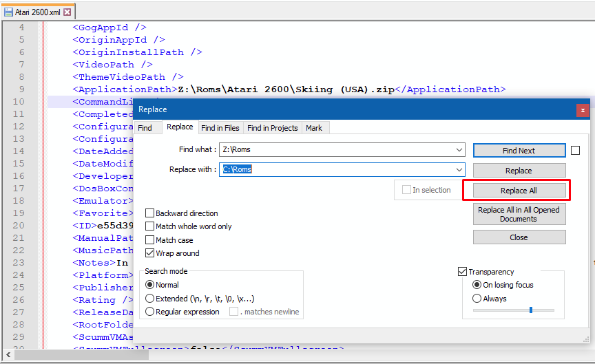The image size is (595, 364).
Task: Open the Mark tab
Action: click(x=314, y=128)
